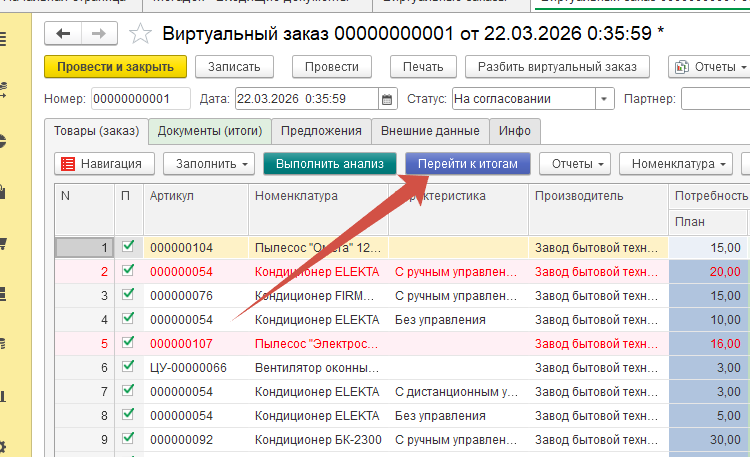Viewport: 750px width, 457px height.
Task: Expand the Статус dropdown arrow
Action: [x=604, y=99]
